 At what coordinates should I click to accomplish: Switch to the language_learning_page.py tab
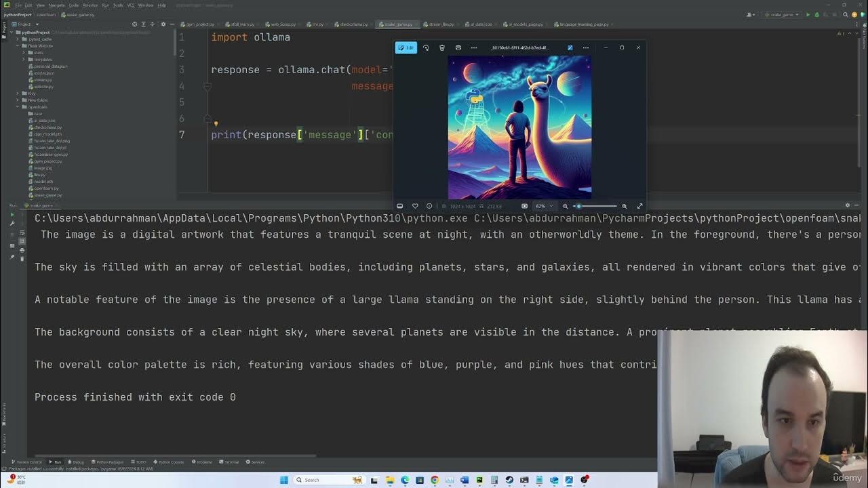[582, 24]
